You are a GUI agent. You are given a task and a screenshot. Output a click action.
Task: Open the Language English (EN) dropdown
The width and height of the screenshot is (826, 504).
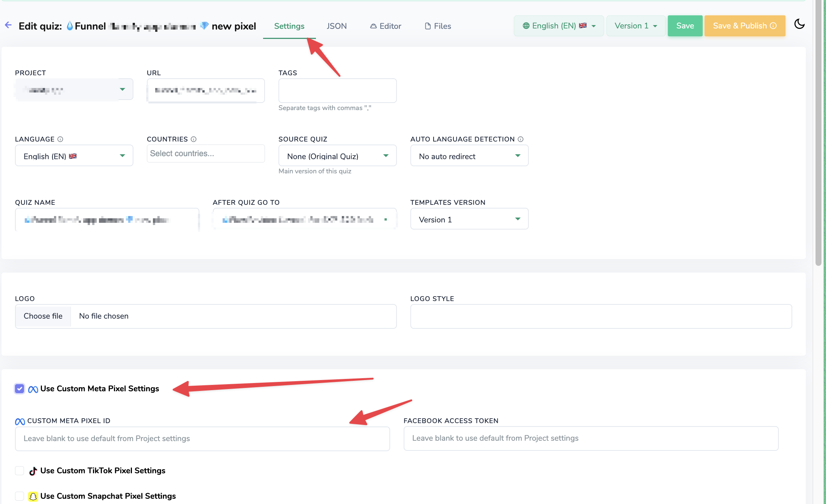click(x=74, y=155)
